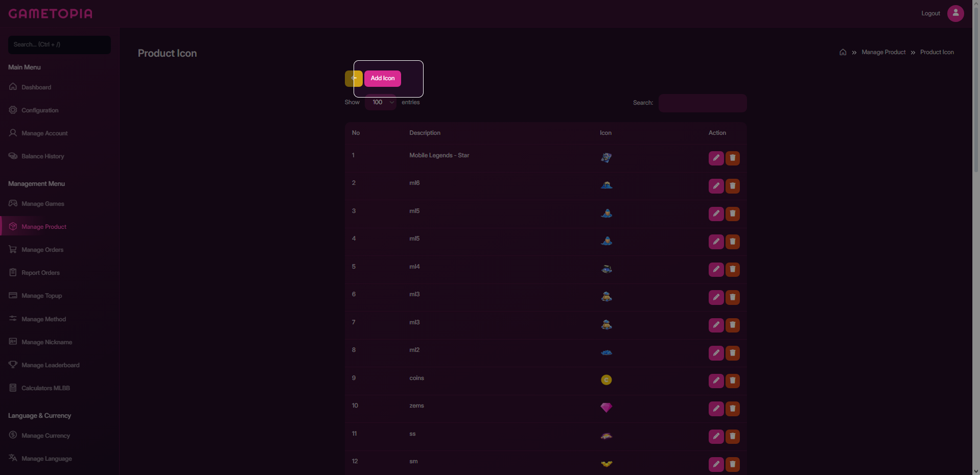
Task: Click the Add Icon button
Action: point(383,79)
